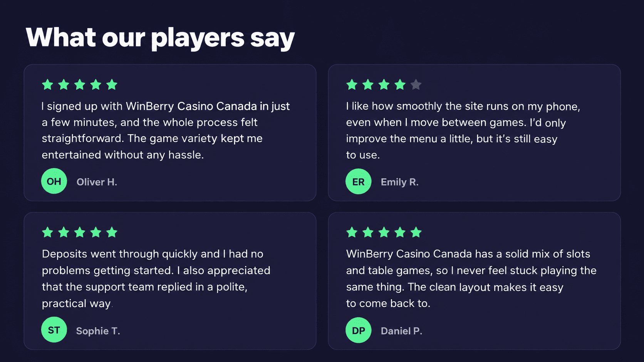Click the first star in Sophie's review
Screen dimensions: 644x362
pos(47,232)
